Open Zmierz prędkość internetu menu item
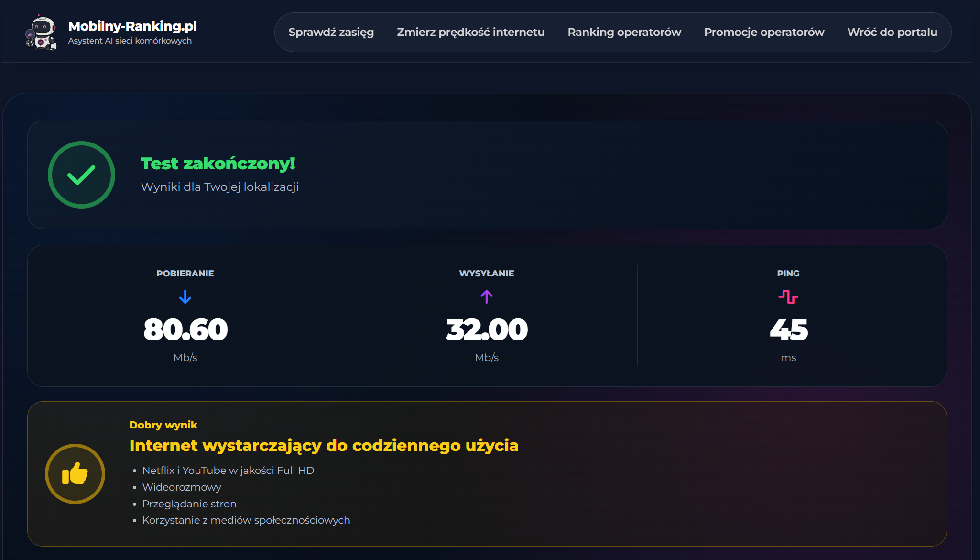Image resolution: width=980 pixels, height=560 pixels. [x=471, y=32]
